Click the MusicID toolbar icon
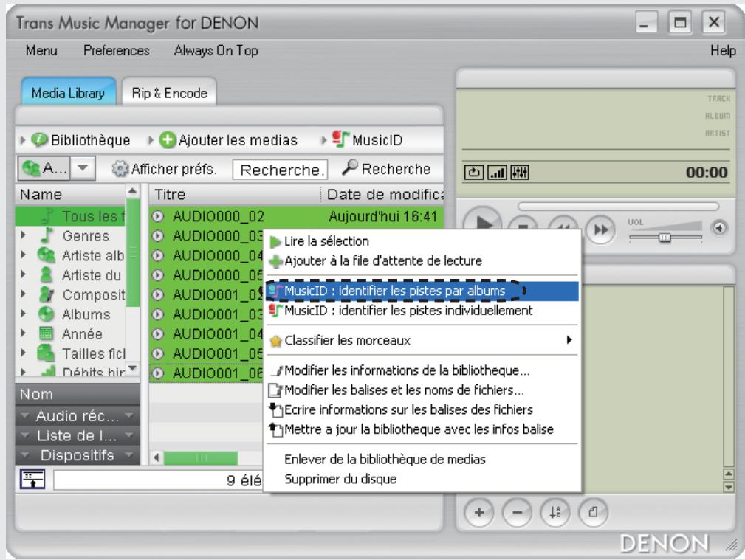 [340, 139]
